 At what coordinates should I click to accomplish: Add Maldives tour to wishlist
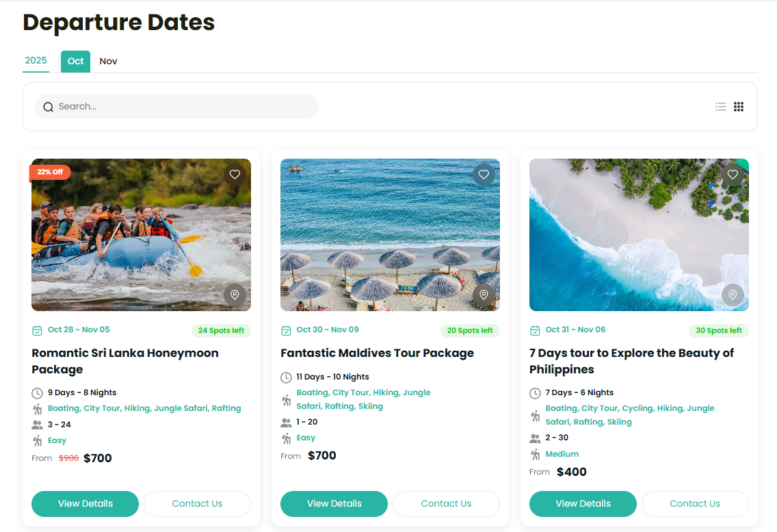(484, 174)
